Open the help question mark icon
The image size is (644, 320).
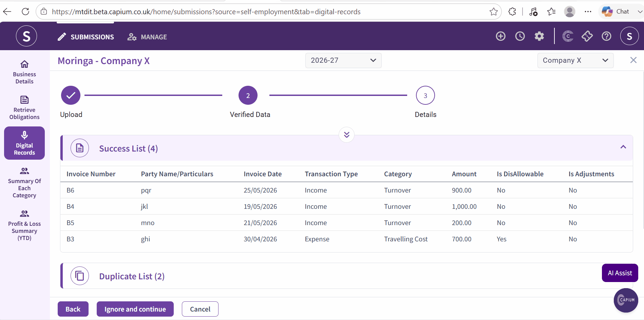pos(607,36)
